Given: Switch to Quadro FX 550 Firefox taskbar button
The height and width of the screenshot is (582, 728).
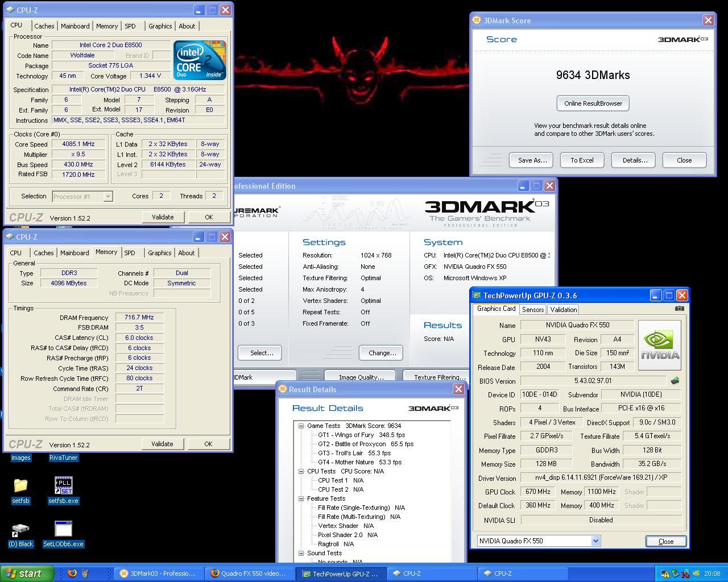Looking at the screenshot, I should pyautogui.click(x=249, y=573).
